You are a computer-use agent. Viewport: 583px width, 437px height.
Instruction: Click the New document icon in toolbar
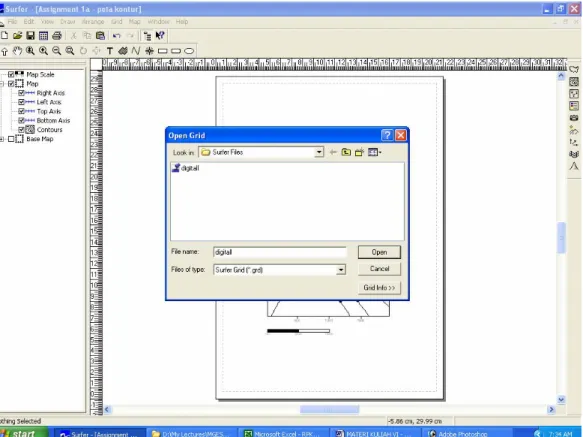[4, 36]
